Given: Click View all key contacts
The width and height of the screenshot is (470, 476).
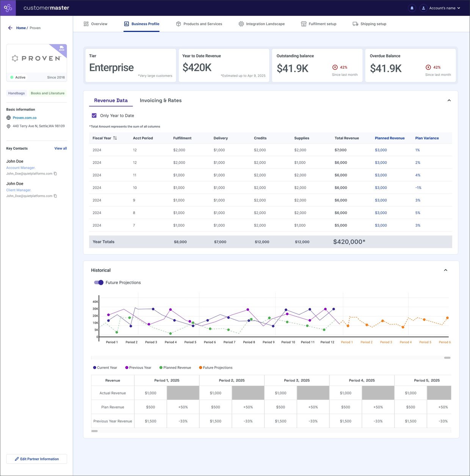Looking at the screenshot, I should (61, 149).
